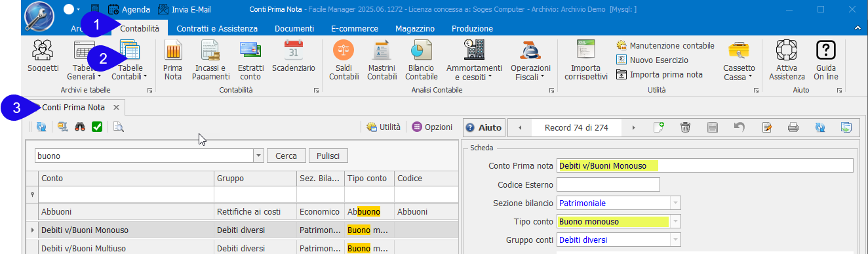Open the Gruppo conti combo box

[676, 240]
